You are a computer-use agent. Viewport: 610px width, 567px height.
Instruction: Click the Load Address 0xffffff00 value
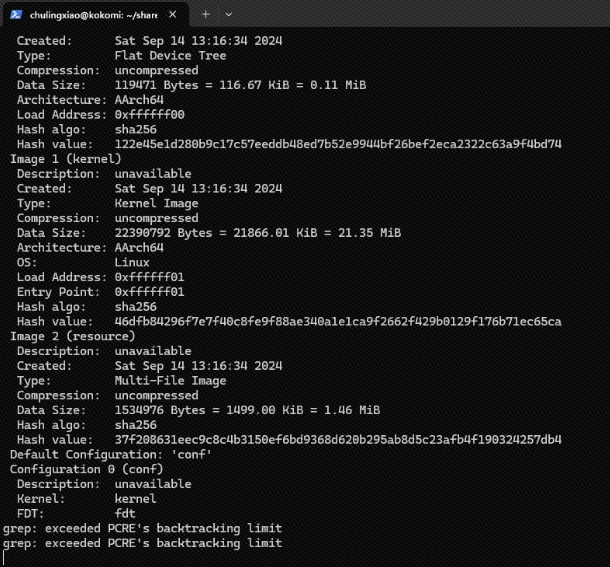pyautogui.click(x=149, y=115)
